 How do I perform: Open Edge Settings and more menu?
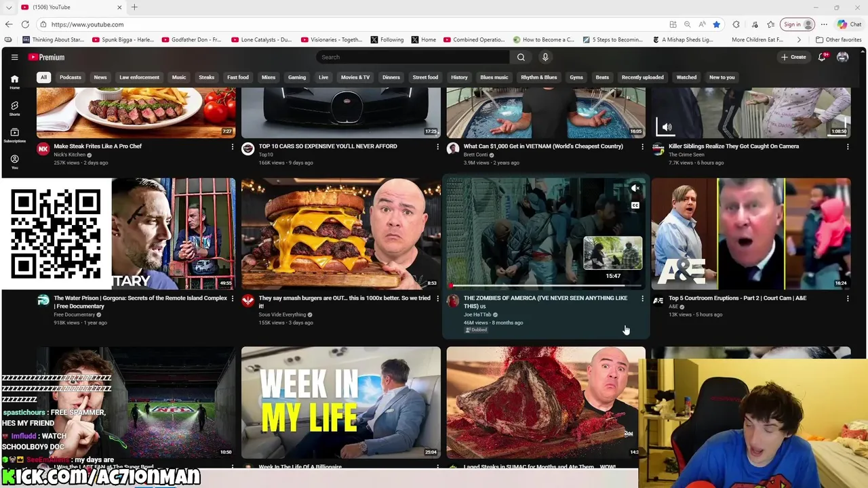pyautogui.click(x=825, y=24)
